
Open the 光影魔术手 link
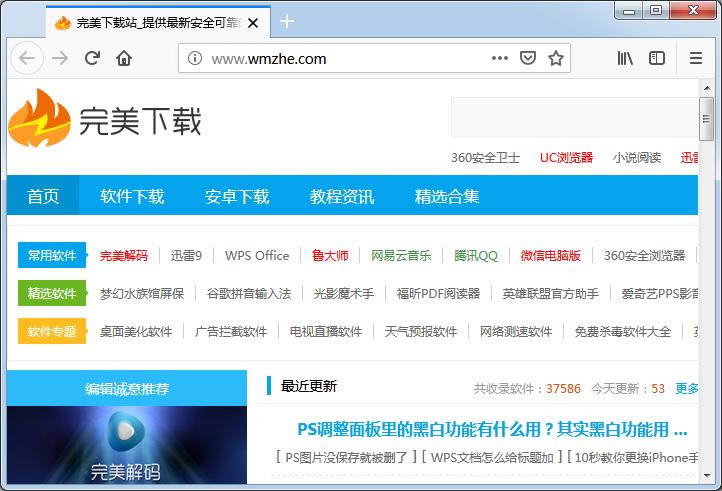coord(344,293)
